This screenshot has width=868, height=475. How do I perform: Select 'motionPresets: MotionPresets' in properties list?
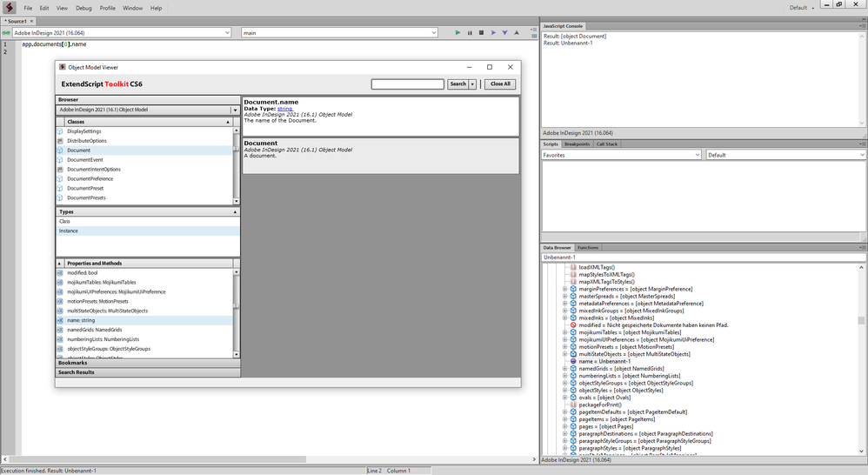point(144,302)
